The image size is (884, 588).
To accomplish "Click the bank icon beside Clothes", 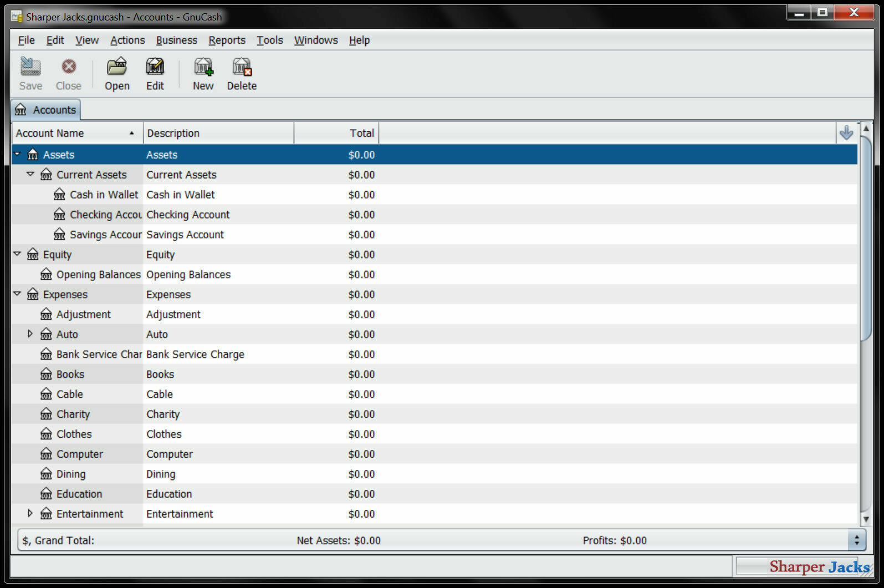I will point(46,434).
